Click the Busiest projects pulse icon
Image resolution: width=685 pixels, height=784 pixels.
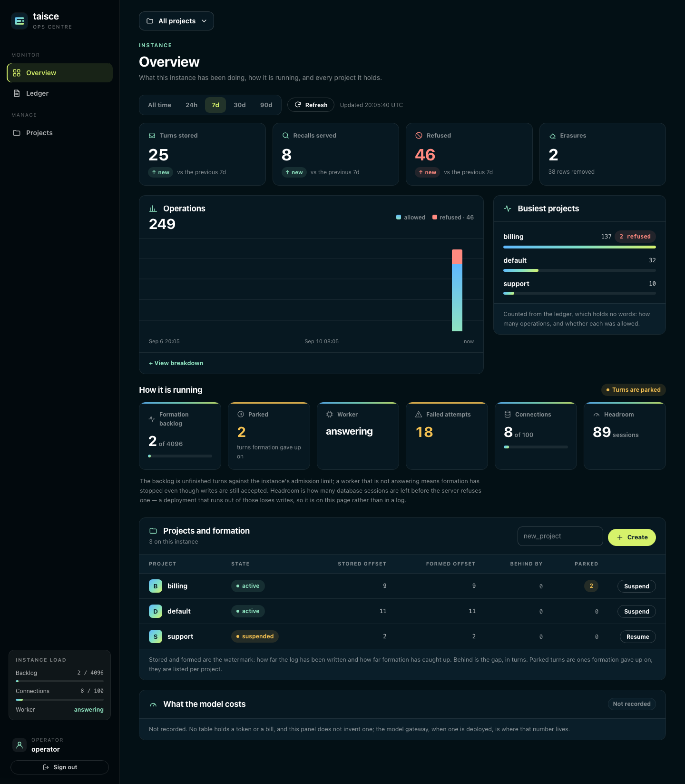click(508, 208)
